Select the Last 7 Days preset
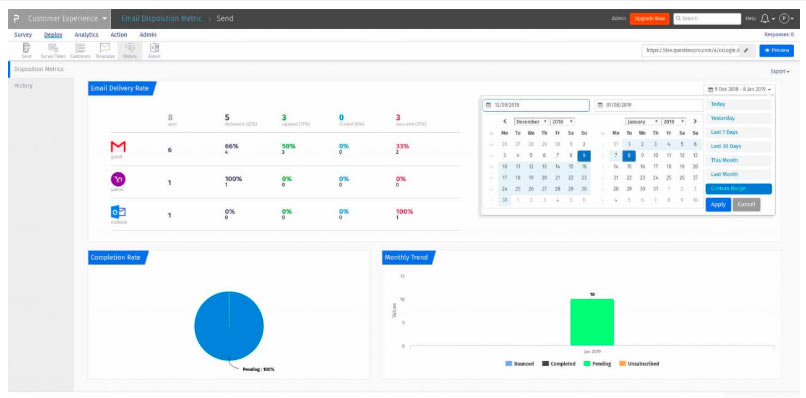This screenshot has width=806, height=398. click(x=738, y=132)
